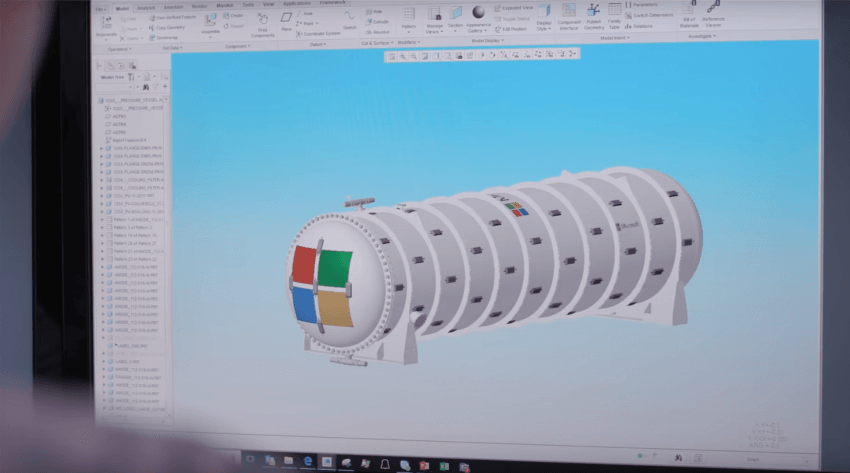Screen dimensions: 850x473
Task: Expand the Component group dropdown
Action: [238, 46]
